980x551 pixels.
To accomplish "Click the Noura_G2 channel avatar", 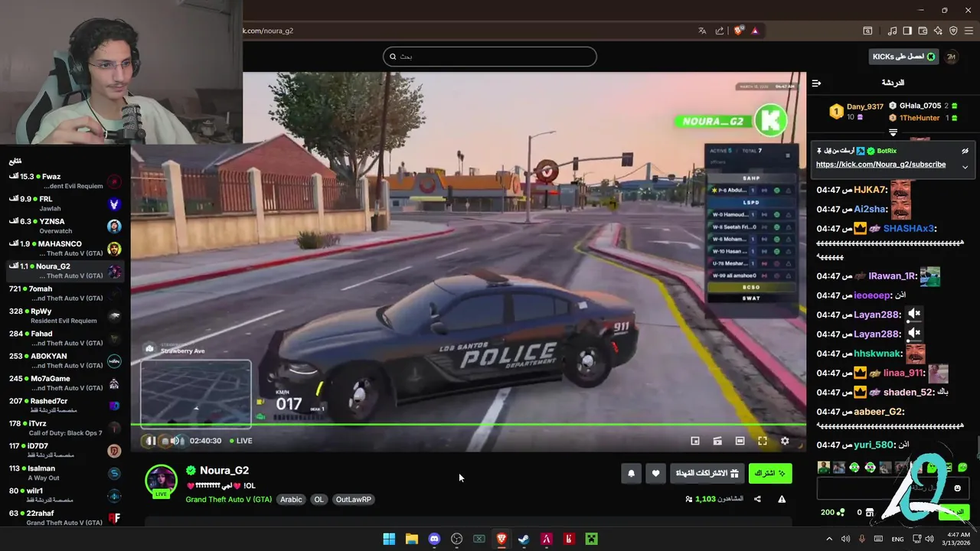I will [162, 481].
